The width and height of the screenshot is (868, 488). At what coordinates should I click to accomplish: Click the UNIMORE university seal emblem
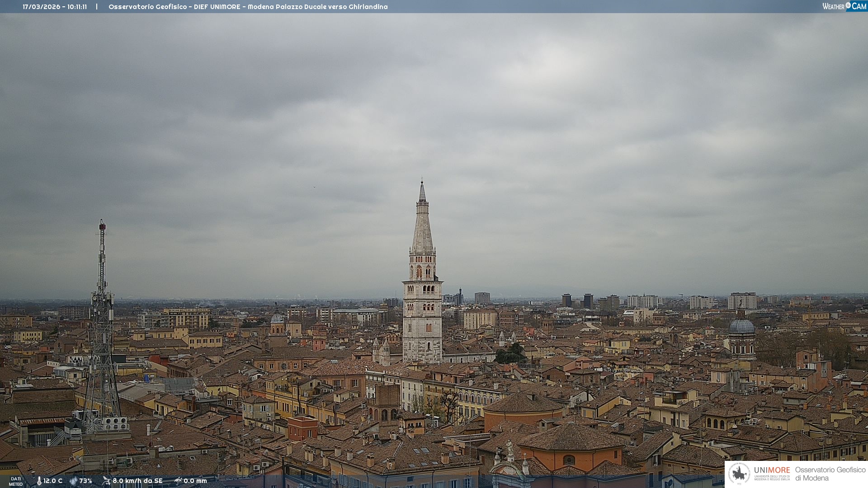tap(740, 474)
